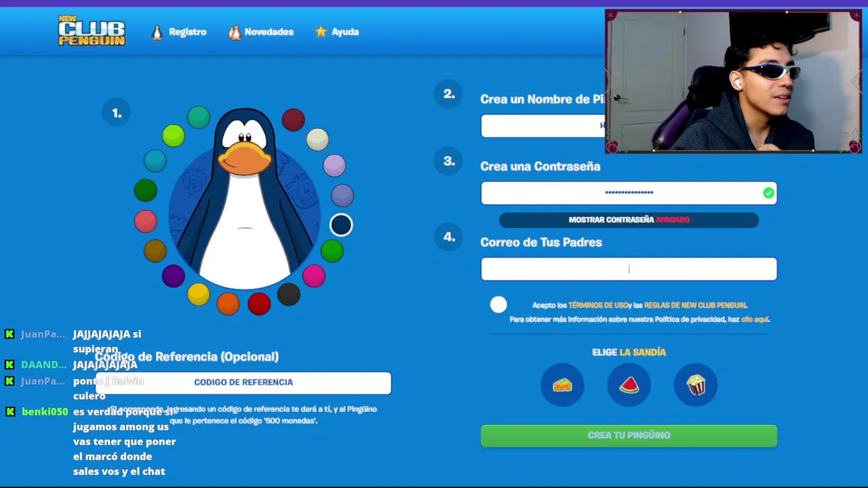This screenshot has height=488, width=868.
Task: Click chat username DAAND...
Action: 43,365
